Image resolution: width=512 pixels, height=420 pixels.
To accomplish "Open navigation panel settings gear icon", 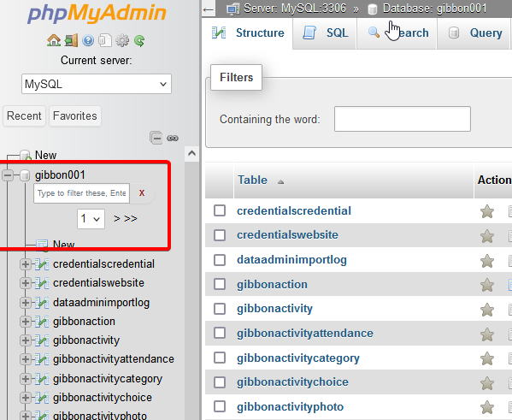I will [122, 40].
